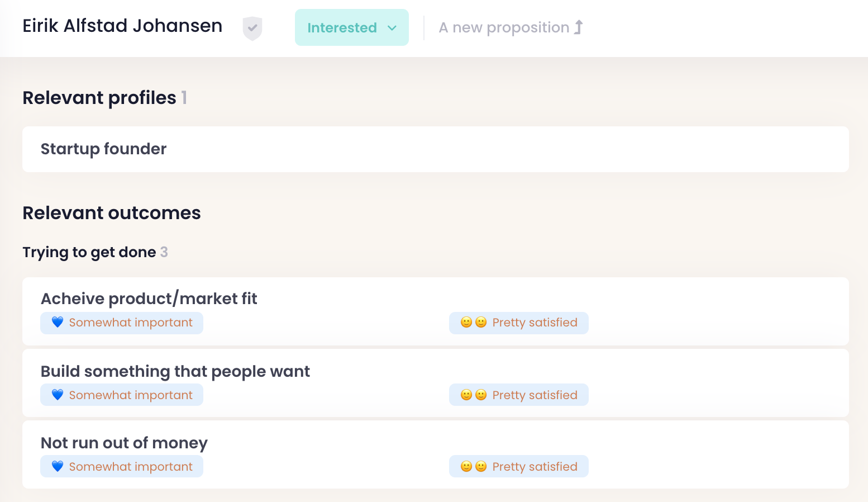Open the Interested status dropdown

click(x=342, y=27)
